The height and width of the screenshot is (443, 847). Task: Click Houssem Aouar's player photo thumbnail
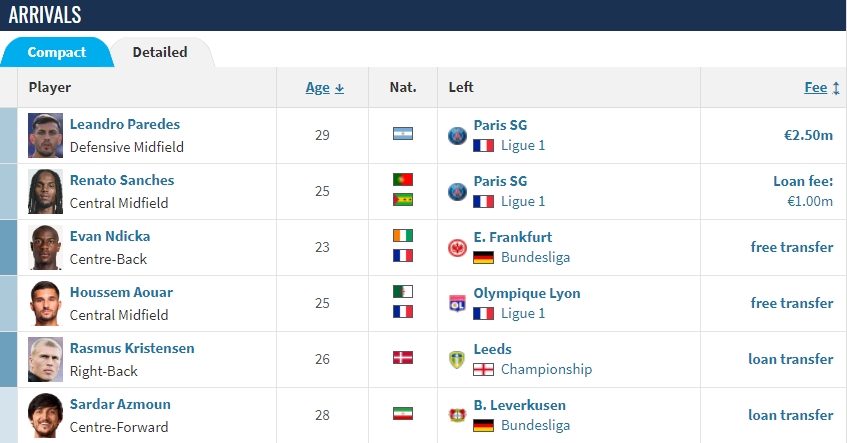click(45, 303)
